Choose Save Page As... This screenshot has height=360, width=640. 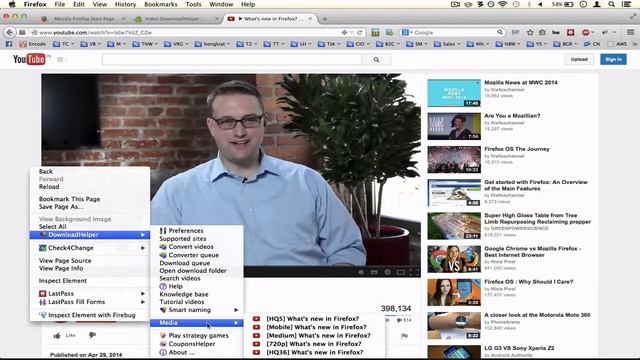pyautogui.click(x=90, y=207)
